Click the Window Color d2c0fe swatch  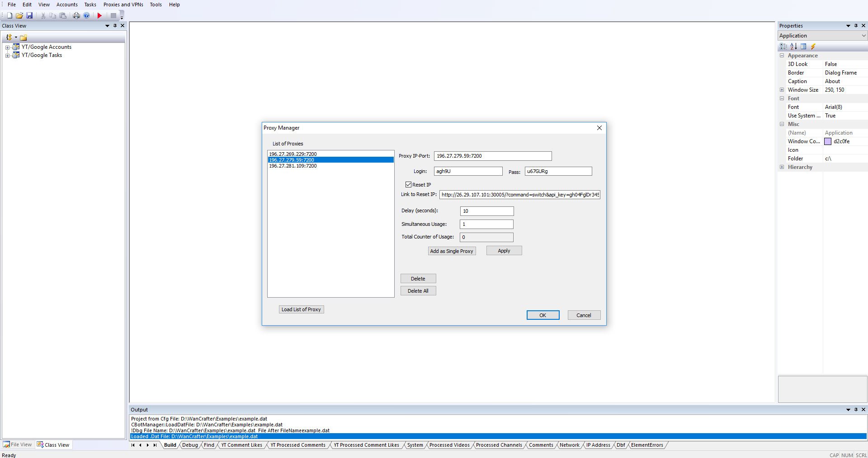[828, 141]
